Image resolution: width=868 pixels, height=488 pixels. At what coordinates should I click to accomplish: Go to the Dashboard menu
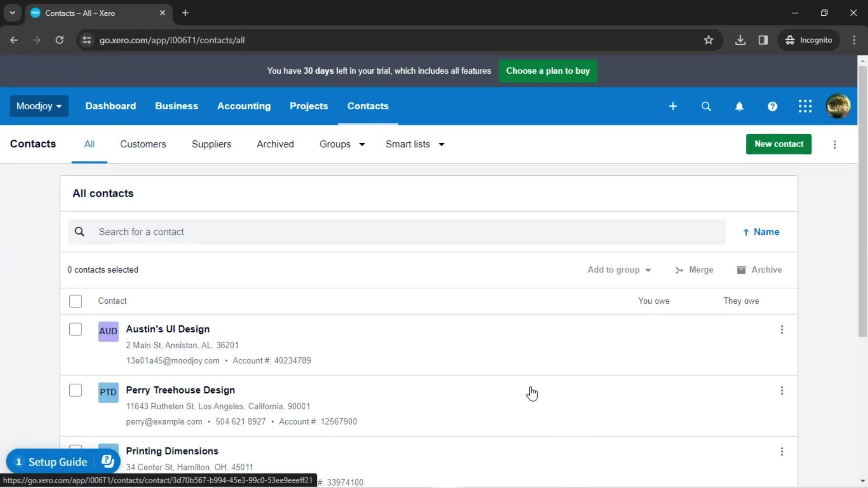pos(110,106)
